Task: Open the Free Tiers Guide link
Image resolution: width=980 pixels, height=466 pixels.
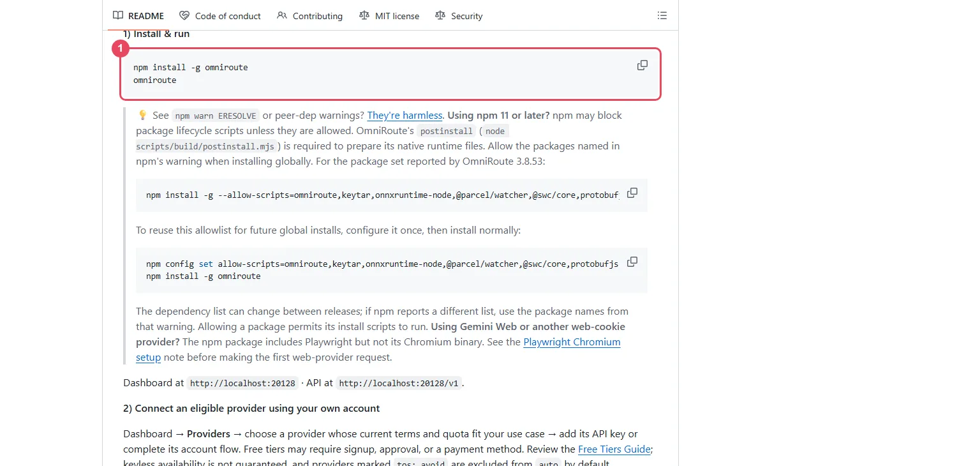Action: coord(614,449)
